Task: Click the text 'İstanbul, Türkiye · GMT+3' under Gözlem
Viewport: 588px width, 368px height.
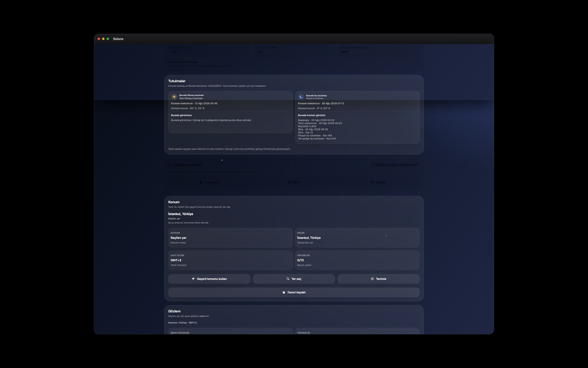Action: point(183,323)
